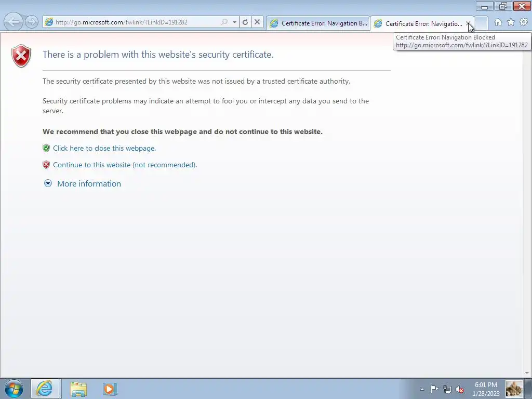Click the muted volume speaker icon

pos(460,389)
